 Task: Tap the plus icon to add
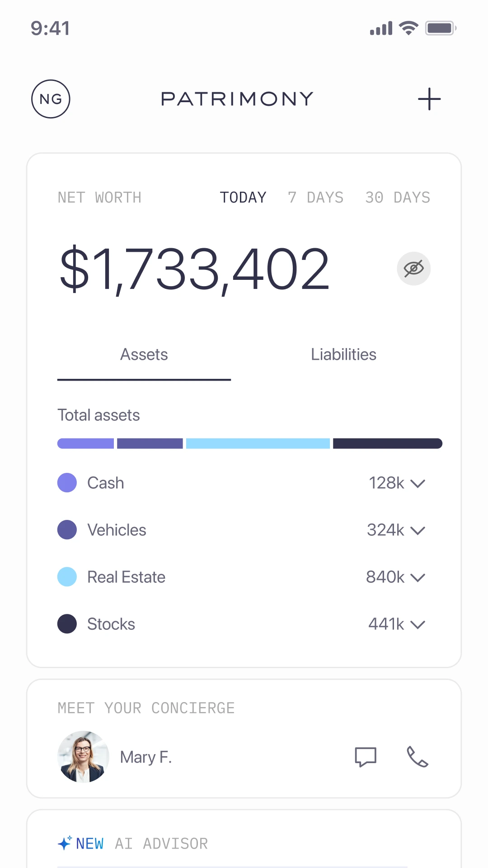click(429, 99)
